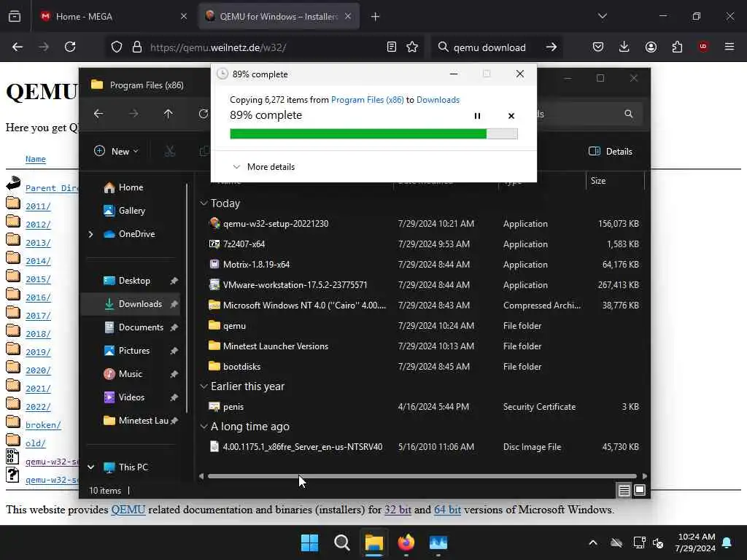Follow the 64 bit link on webpage
The width and height of the screenshot is (747, 560).
pos(447,510)
